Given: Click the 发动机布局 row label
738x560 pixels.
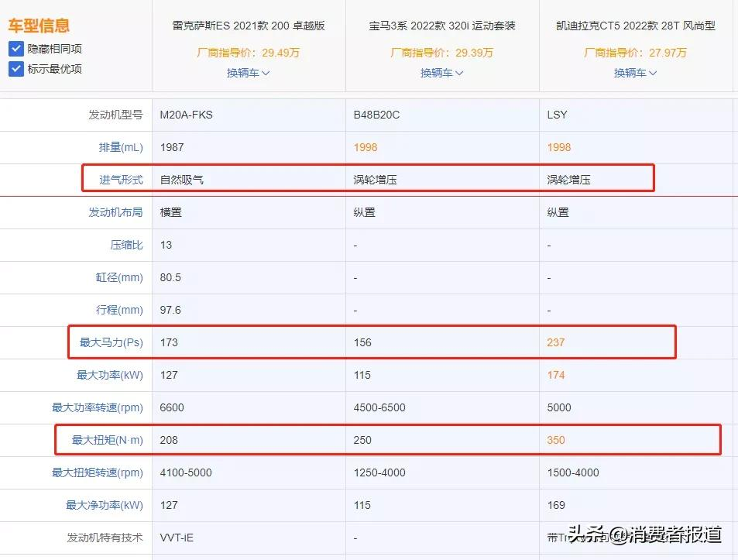Looking at the screenshot, I should (x=115, y=212).
